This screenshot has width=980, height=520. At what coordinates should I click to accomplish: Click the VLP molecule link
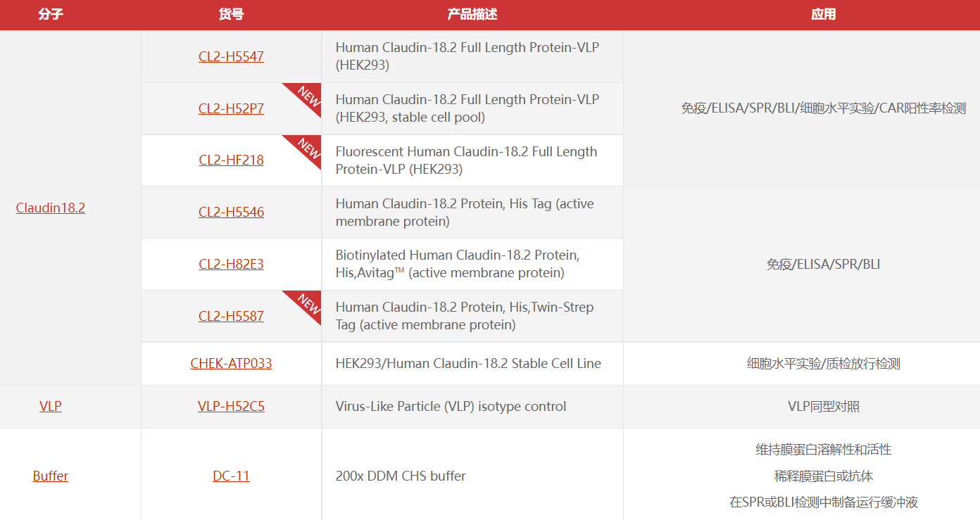point(51,407)
